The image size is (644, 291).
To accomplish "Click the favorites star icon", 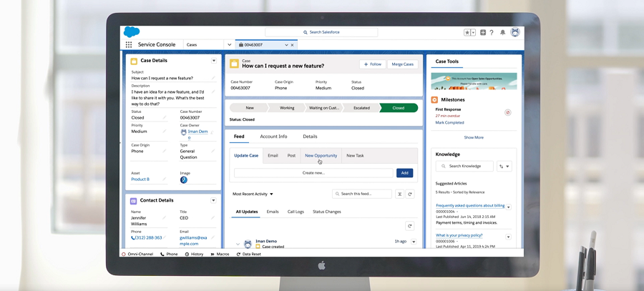I will coord(467,32).
